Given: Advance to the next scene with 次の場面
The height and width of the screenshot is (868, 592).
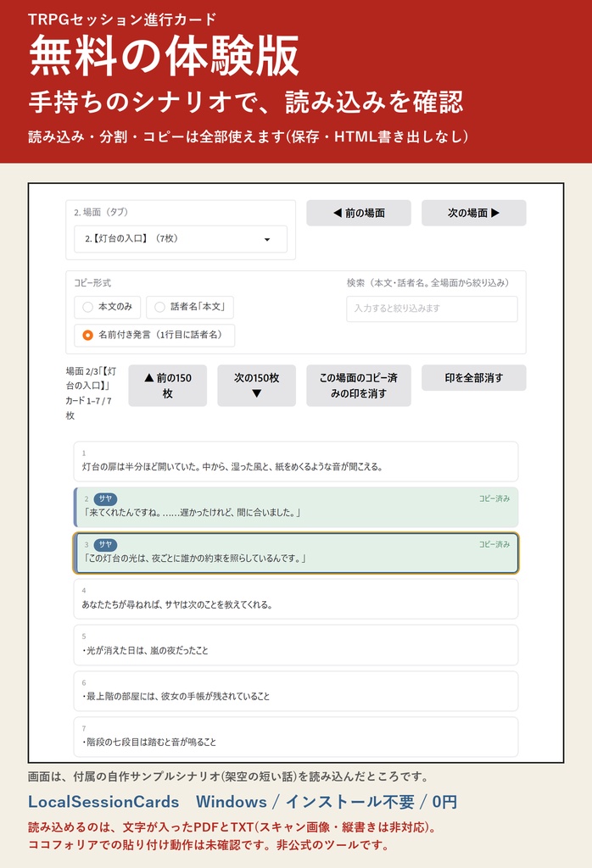Looking at the screenshot, I should point(473,213).
